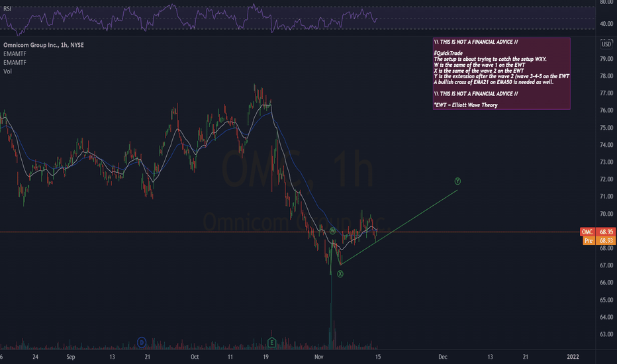Select the W wave label circle
Screen dimensions: 617x364
tap(332, 231)
